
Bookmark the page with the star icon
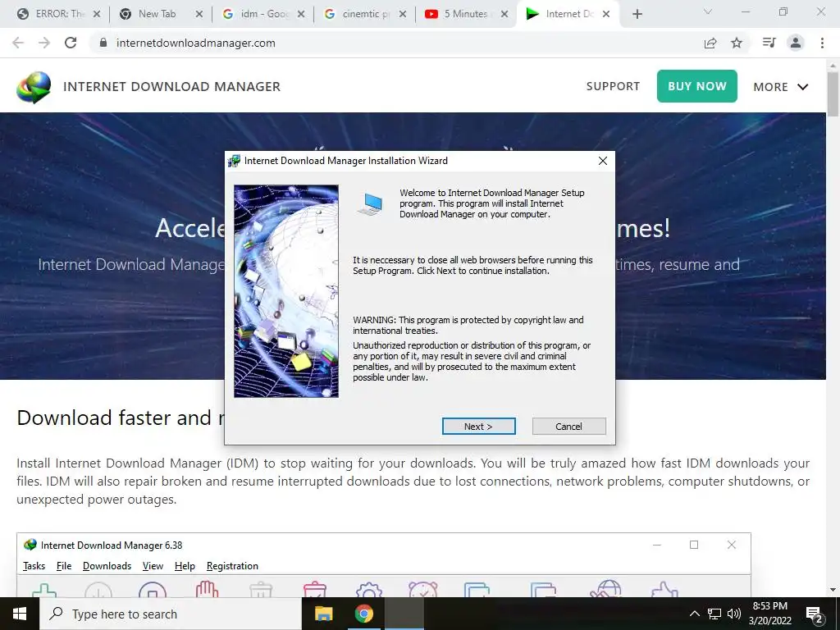pyautogui.click(x=737, y=43)
